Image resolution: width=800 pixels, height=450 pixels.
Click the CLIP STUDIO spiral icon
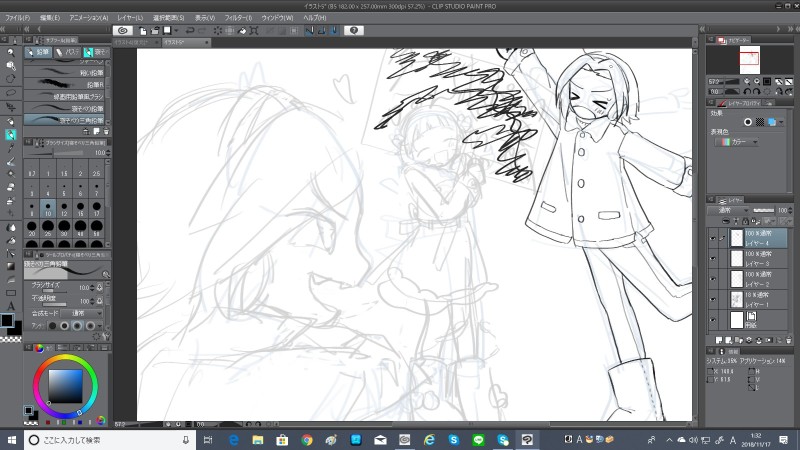(x=123, y=30)
